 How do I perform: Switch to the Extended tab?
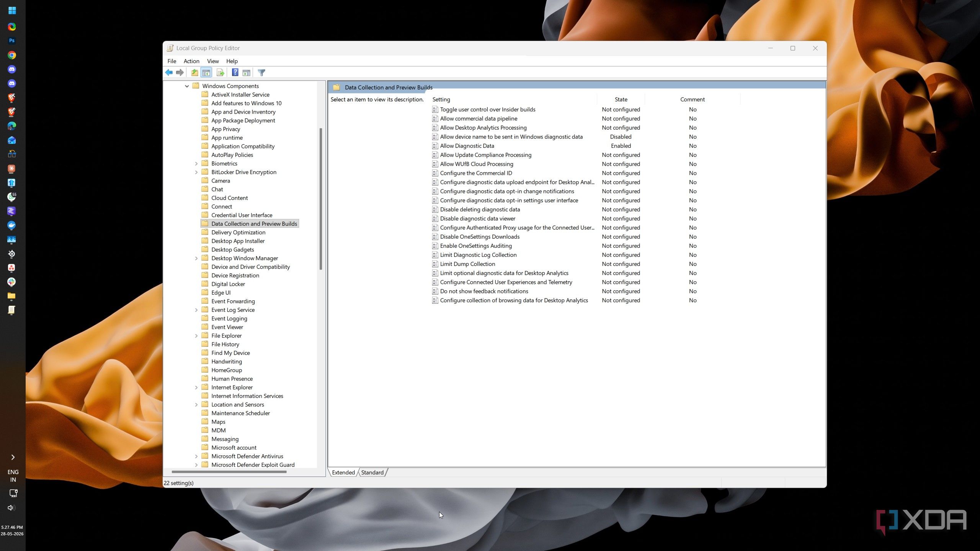coord(343,472)
